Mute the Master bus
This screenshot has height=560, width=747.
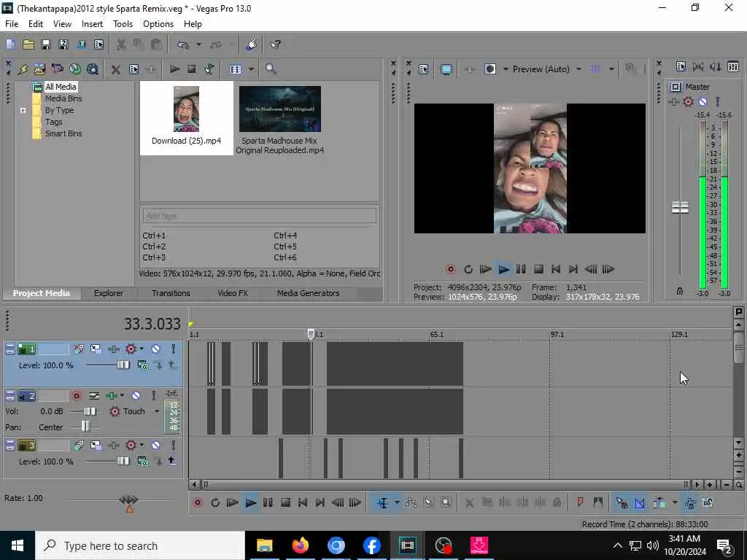click(703, 101)
